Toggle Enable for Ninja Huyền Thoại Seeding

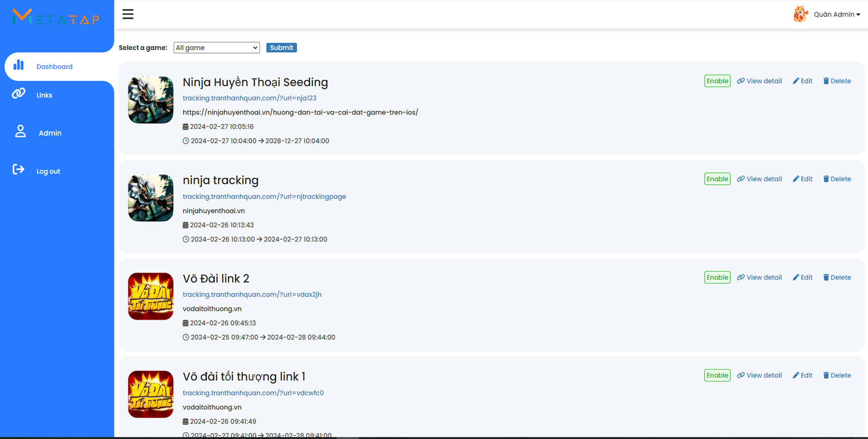(717, 81)
